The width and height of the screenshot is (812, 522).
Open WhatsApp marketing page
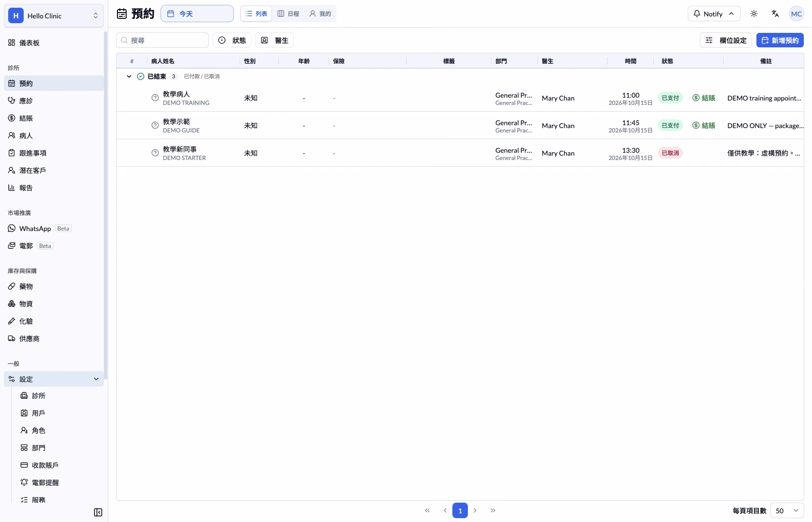(54, 228)
